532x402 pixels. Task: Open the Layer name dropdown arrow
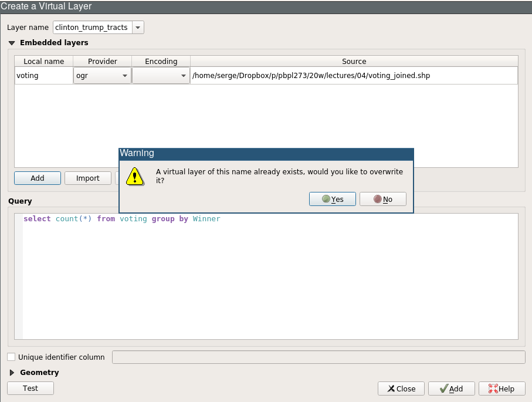point(138,28)
